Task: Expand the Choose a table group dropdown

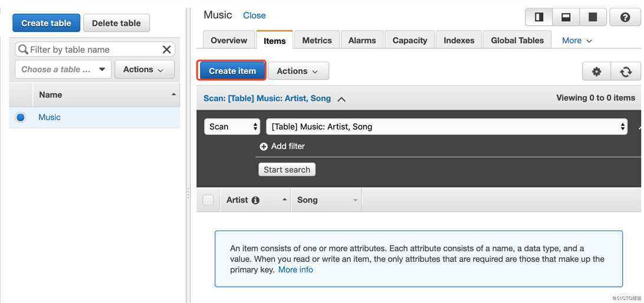Action: tap(63, 70)
